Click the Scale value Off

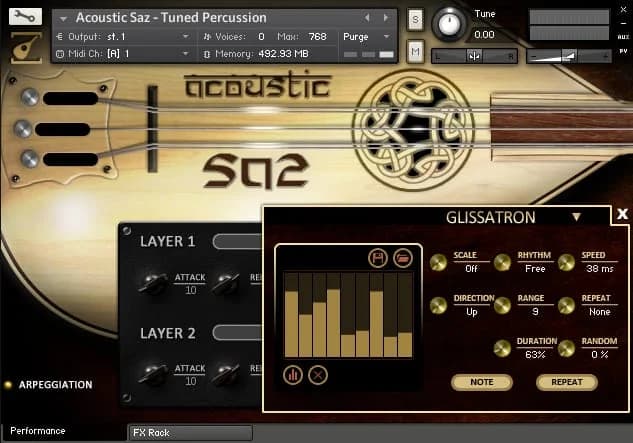[x=471, y=269]
